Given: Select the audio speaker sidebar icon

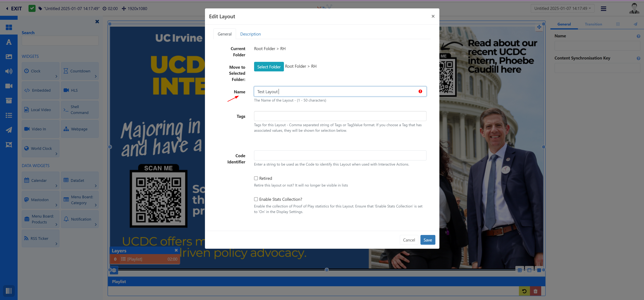Looking at the screenshot, I should click(x=9, y=71).
